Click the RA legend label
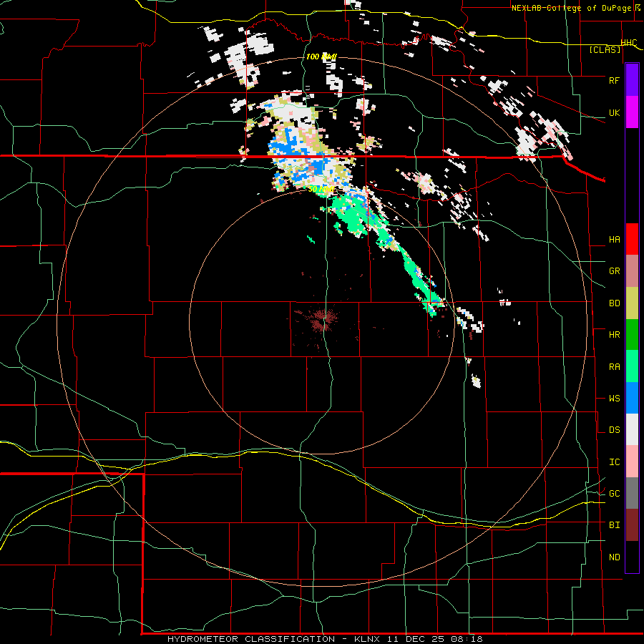The width and height of the screenshot is (644, 644). (x=614, y=367)
